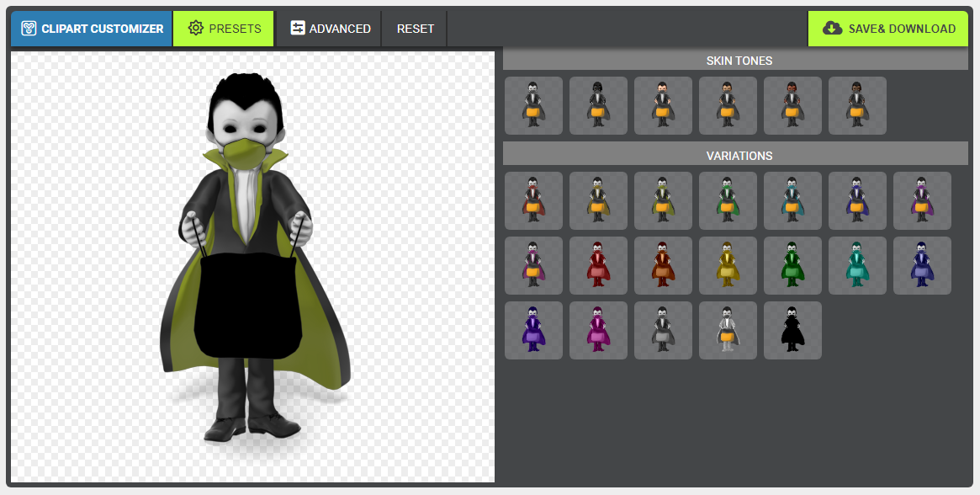This screenshot has height=495, width=980.
Task: Select the teal cape variation with orange bag
Action: click(792, 201)
